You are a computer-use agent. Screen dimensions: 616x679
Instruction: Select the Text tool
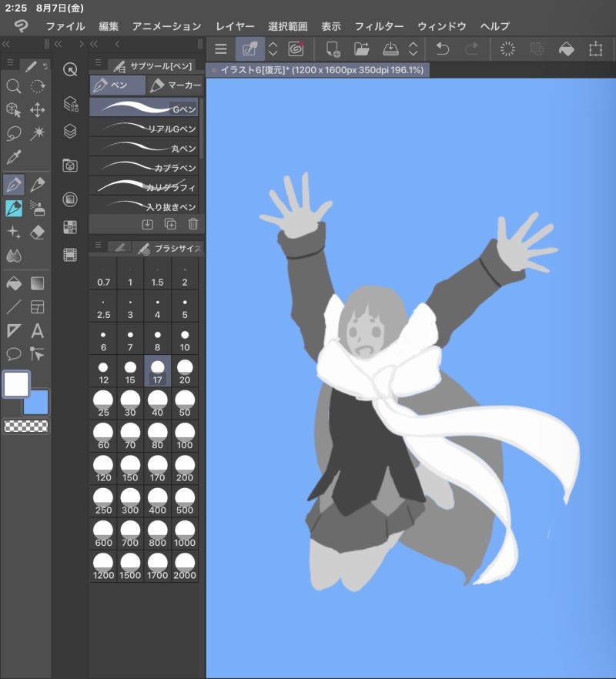coord(37,331)
